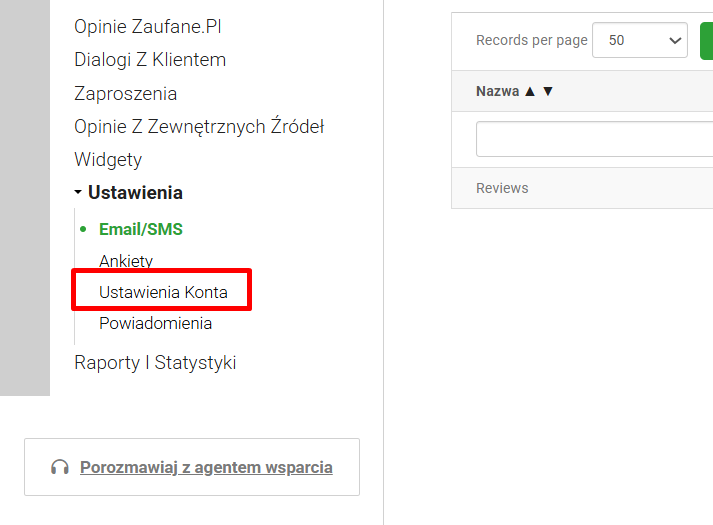
Task: Navigate to the Widgety menu item
Action: 108,160
